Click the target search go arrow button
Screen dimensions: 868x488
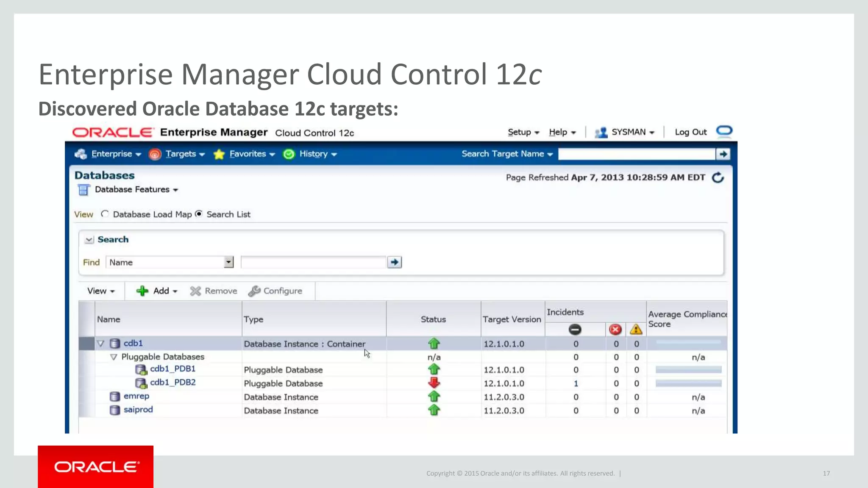click(x=723, y=154)
